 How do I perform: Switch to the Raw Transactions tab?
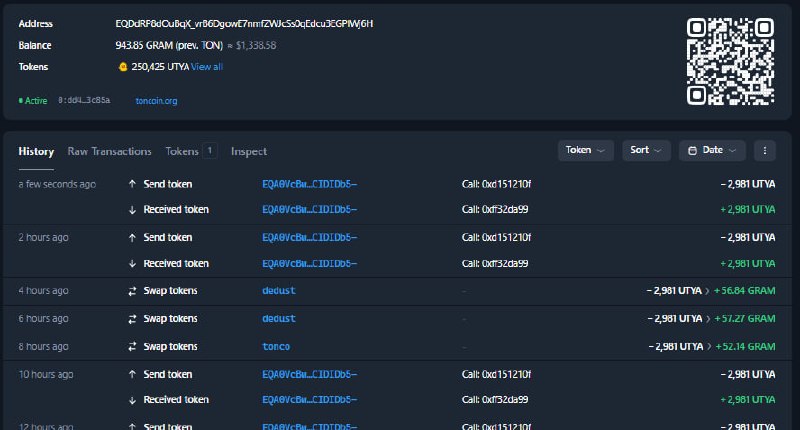pyautogui.click(x=109, y=151)
